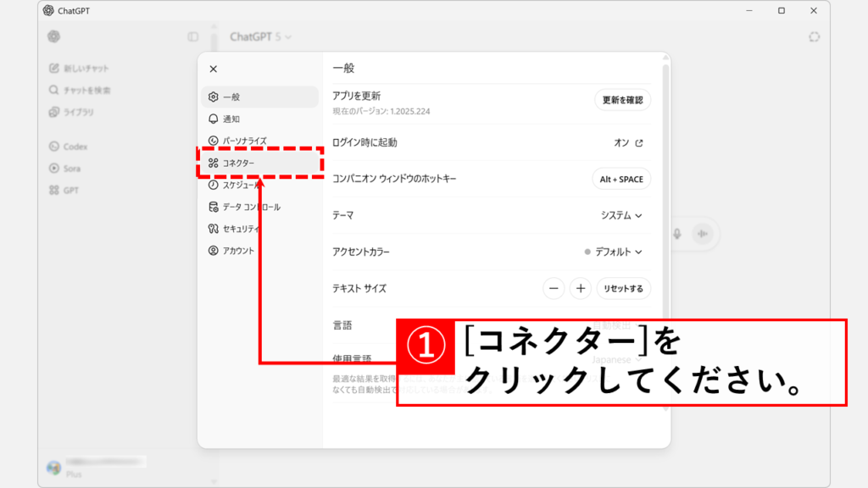
Task: Click the リセットする button
Action: pos(623,288)
